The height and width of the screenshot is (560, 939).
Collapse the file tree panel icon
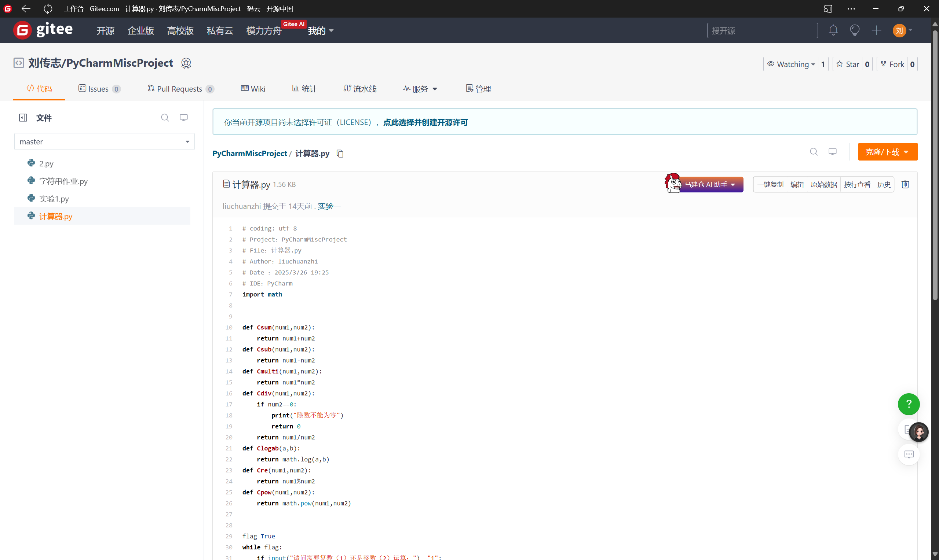23,118
